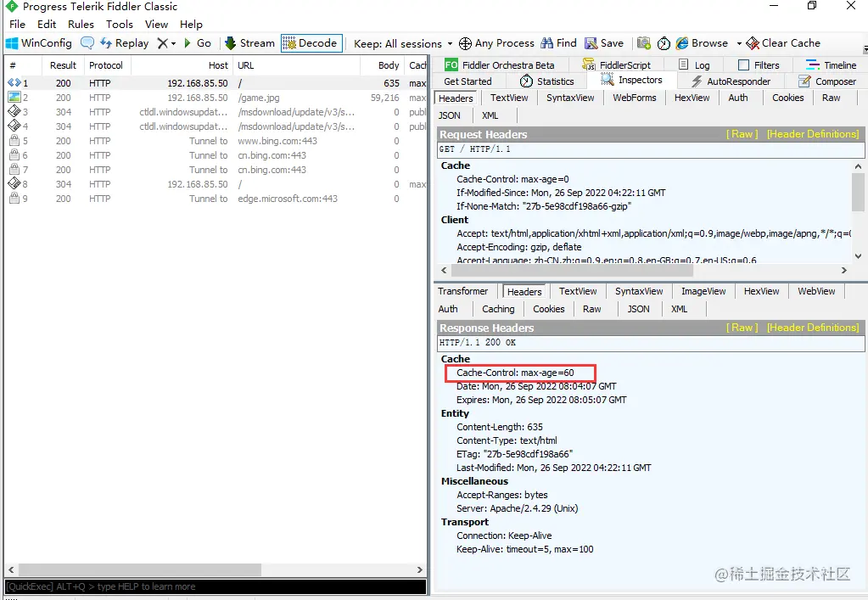Select session 5 tunnel to www.bing.com:443
Viewport: 868px width, 600px height.
(216, 141)
